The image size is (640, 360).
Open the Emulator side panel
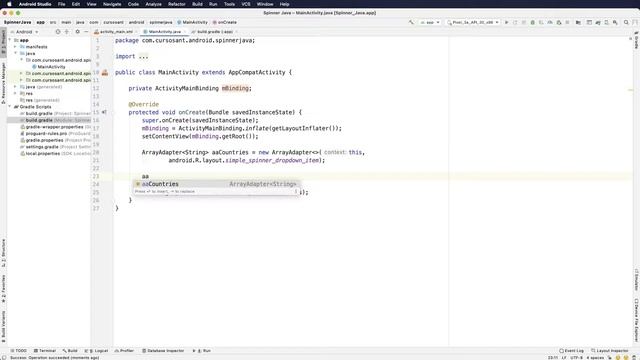636,280
